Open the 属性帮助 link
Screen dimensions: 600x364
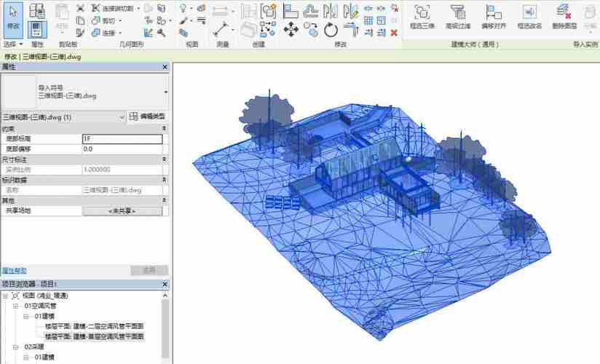click(16, 270)
